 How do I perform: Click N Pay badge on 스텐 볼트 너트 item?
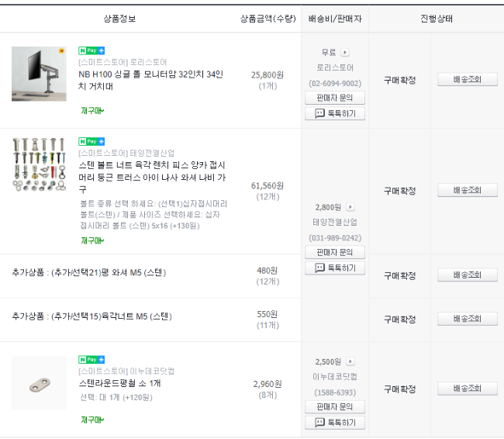(x=91, y=141)
